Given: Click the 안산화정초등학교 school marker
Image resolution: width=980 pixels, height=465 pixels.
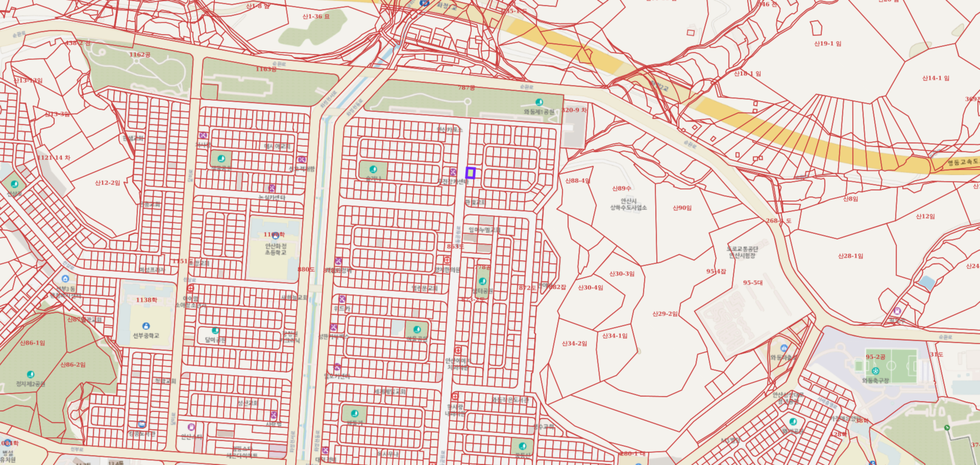Looking at the screenshot, I should coord(276,236).
